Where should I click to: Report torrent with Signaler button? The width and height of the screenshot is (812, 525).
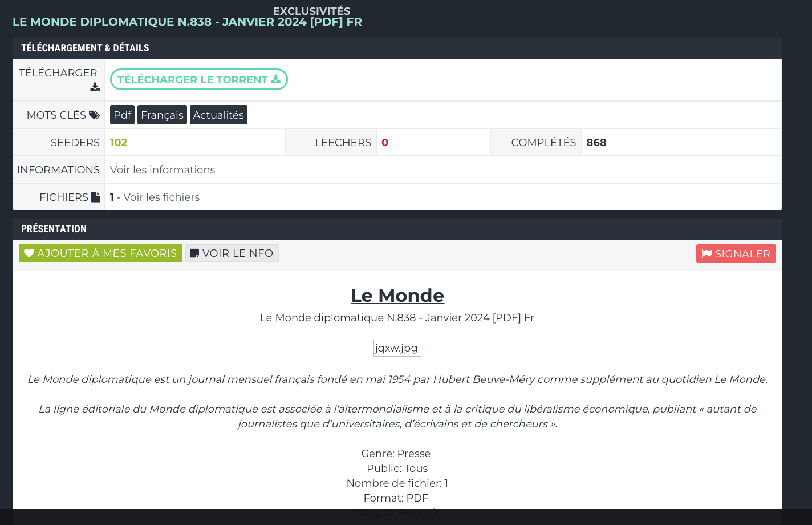pyautogui.click(x=736, y=254)
